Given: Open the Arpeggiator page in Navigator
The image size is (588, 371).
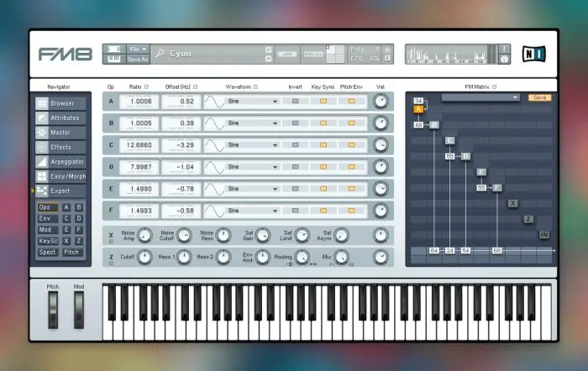Looking at the screenshot, I should point(60,161).
